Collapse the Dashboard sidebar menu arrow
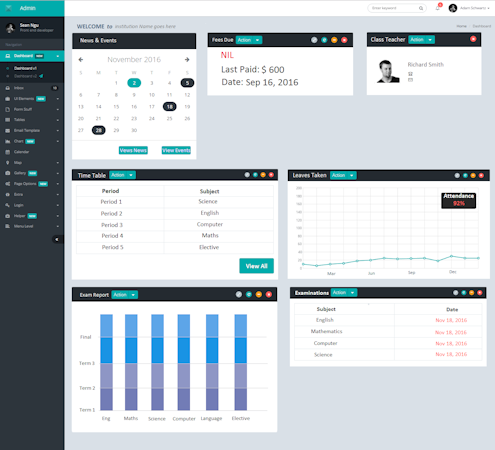The height and width of the screenshot is (450, 495). 58,56
